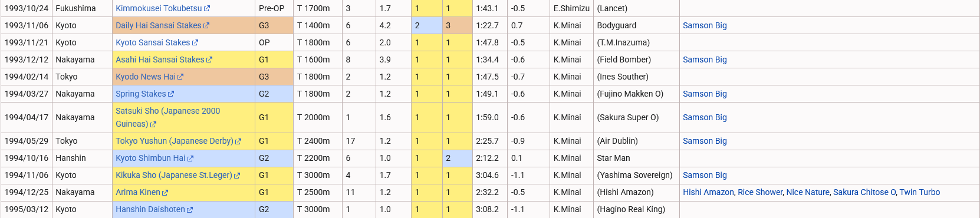Click the G3 grade cell for Kyodo News Hai
This screenshot has height=218, width=980.
[x=274, y=77]
